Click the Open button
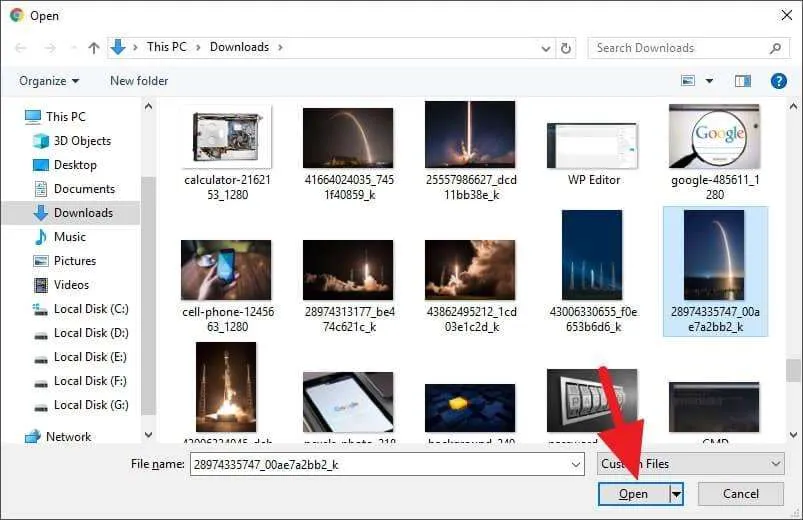Screen dimensions: 803x520 tap(634, 494)
